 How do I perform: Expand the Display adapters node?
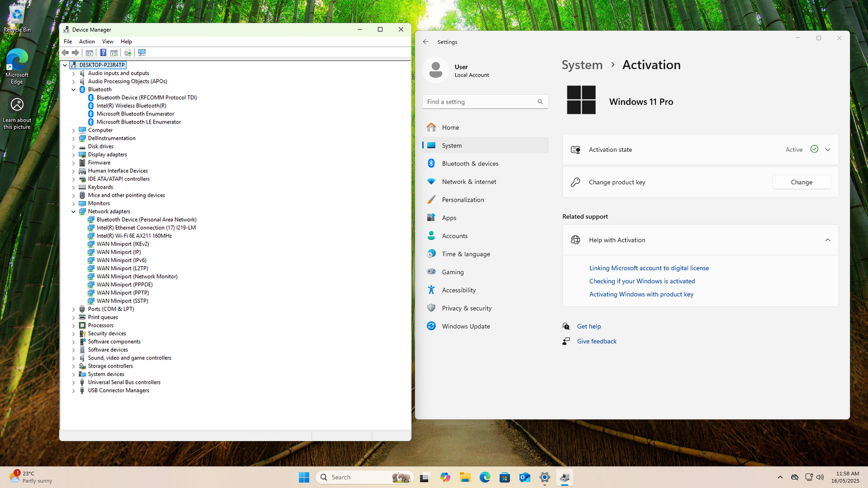pos(74,155)
